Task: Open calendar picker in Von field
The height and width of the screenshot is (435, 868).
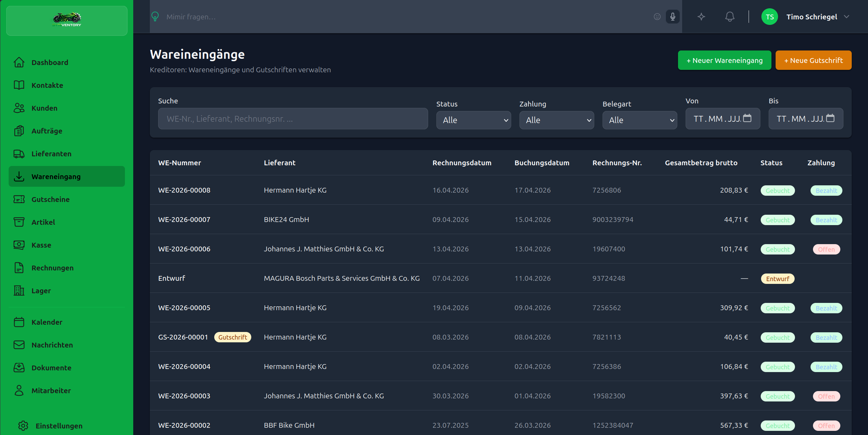Action: click(x=748, y=118)
